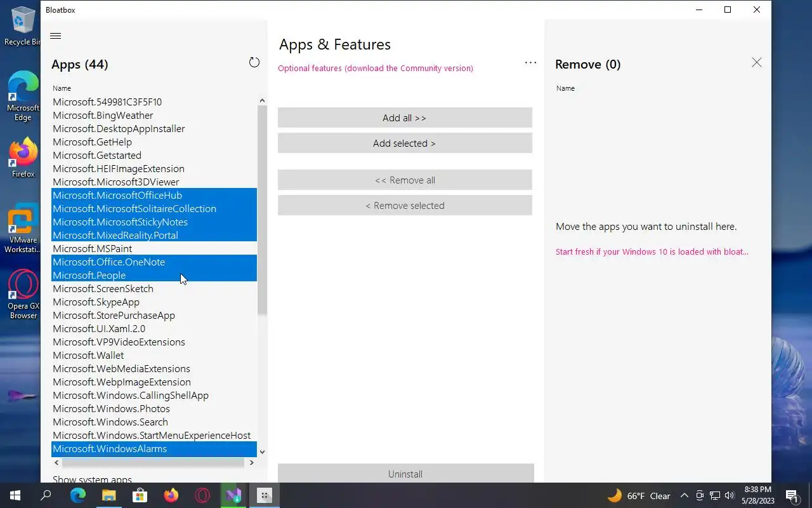Switch to Visual Studio taskbar app
The image size is (812, 508).
pos(233,495)
